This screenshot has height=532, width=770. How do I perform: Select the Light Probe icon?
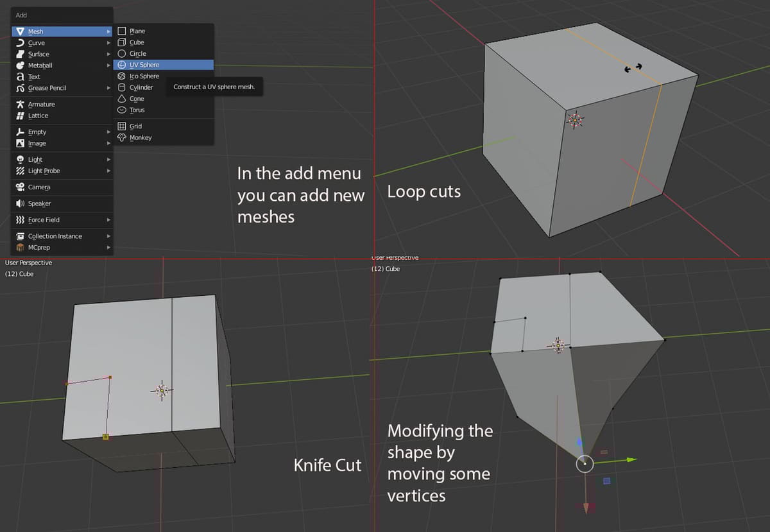(21, 171)
